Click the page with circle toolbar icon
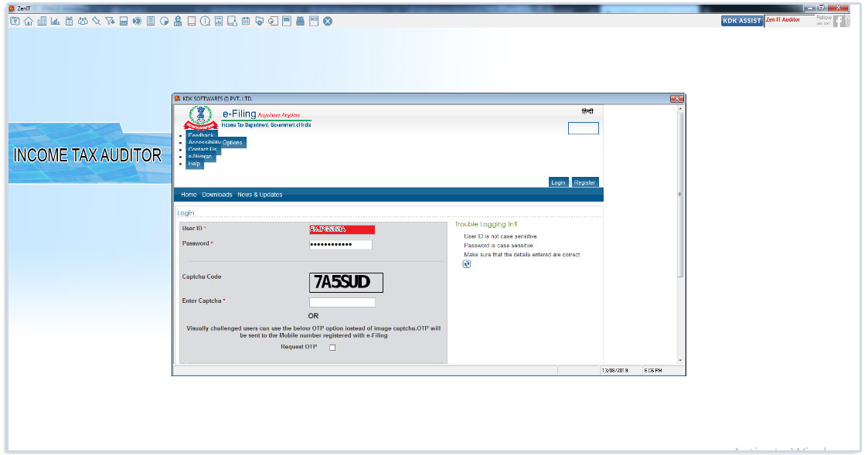 click(x=273, y=21)
